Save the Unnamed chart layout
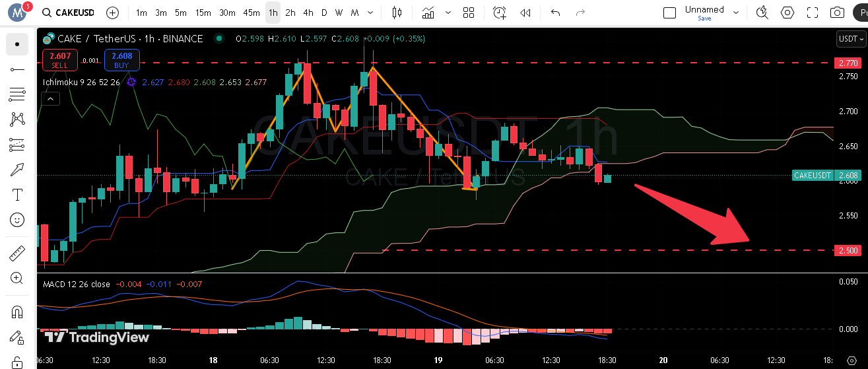Viewport: 868px width, 369px height. (x=704, y=18)
